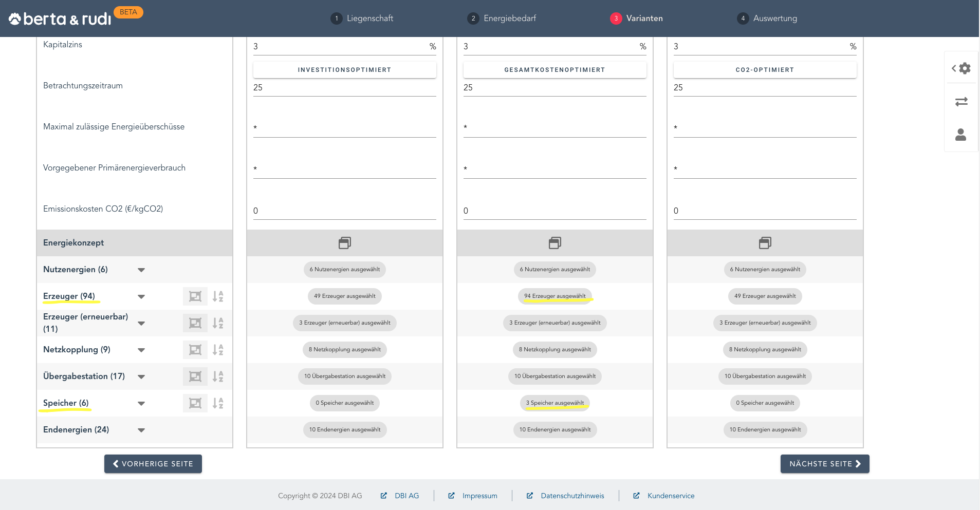Screen dimensions: 980x510
Task: Expand the Erzeuger (erneuerbar) list
Action: click(x=141, y=324)
